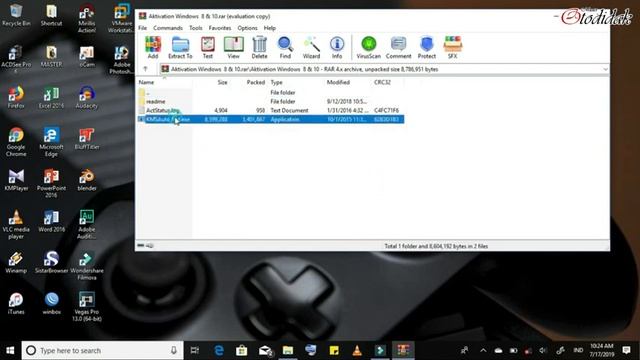Click the Test archive icon

coord(208,47)
